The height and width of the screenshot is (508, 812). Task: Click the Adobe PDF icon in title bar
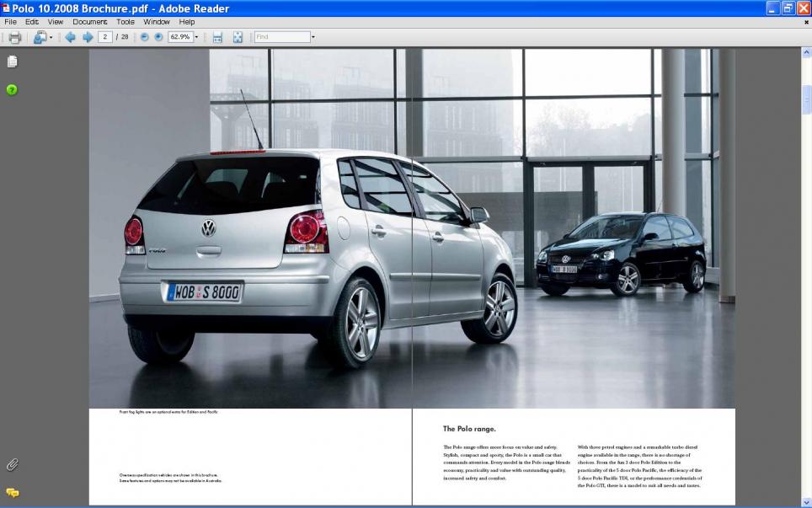6,8
